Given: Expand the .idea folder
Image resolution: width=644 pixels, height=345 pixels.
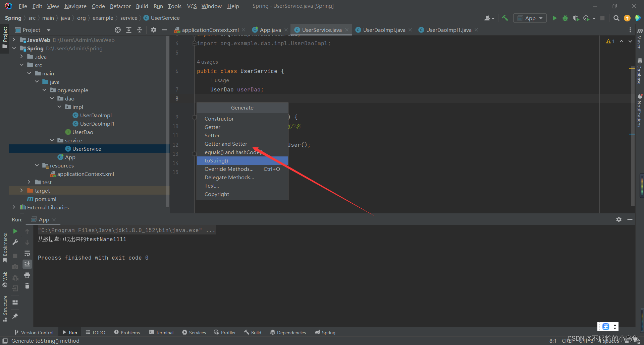Looking at the screenshot, I should click(x=21, y=57).
